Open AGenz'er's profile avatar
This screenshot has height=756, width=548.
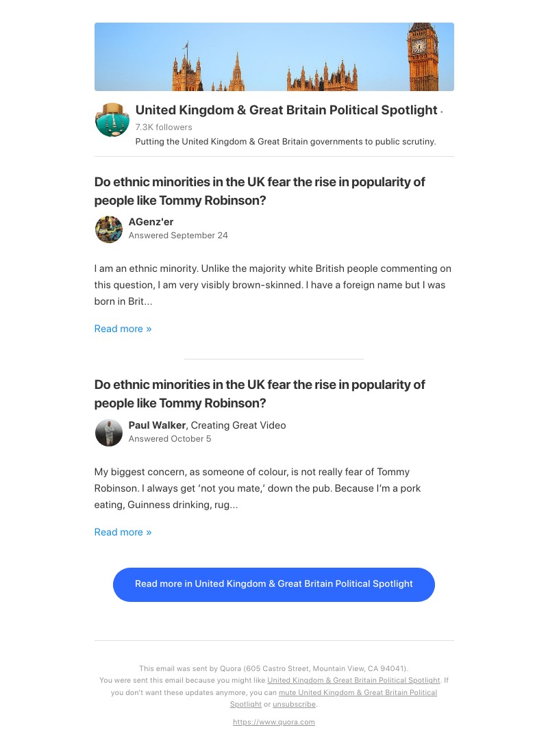[x=108, y=229]
